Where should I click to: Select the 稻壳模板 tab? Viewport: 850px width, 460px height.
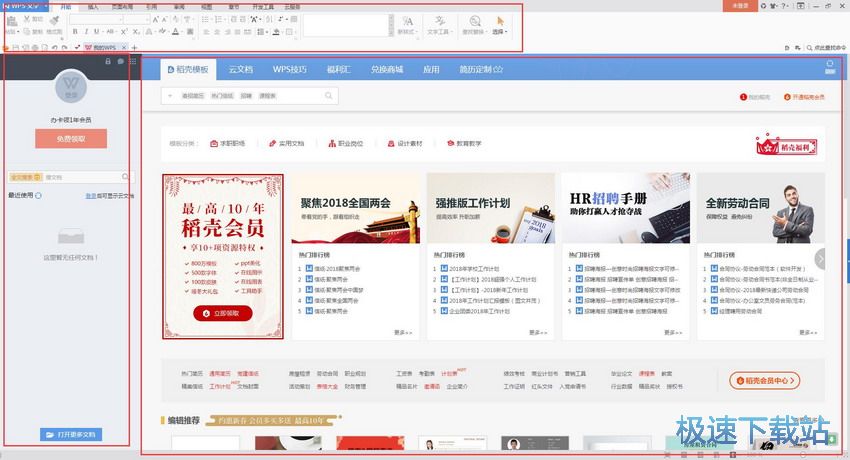[x=188, y=69]
